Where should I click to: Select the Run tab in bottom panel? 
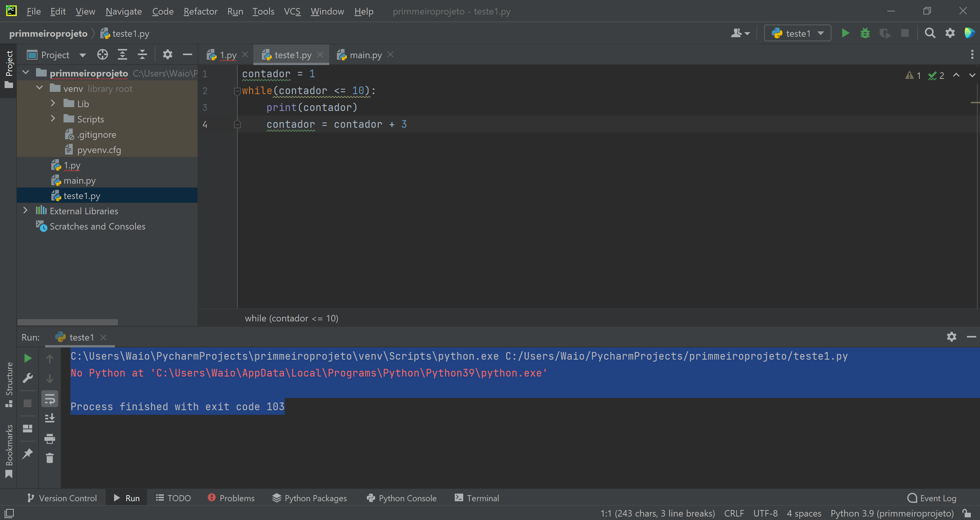[127, 498]
